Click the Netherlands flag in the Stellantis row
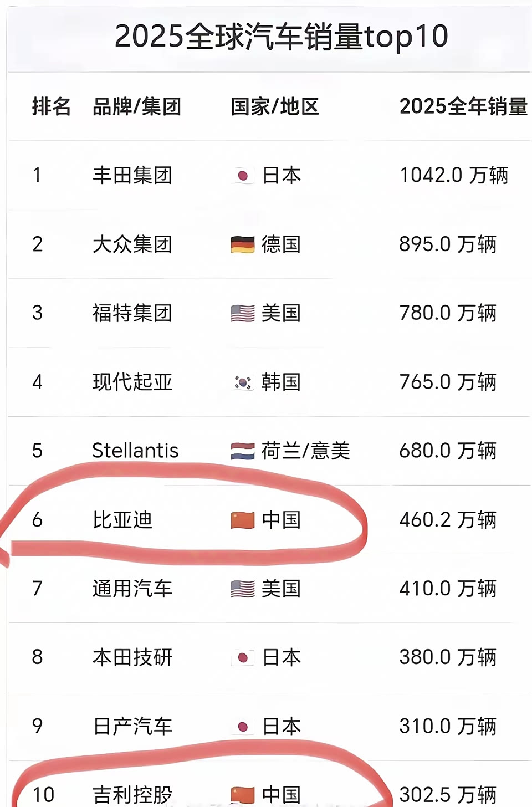 tap(242, 451)
